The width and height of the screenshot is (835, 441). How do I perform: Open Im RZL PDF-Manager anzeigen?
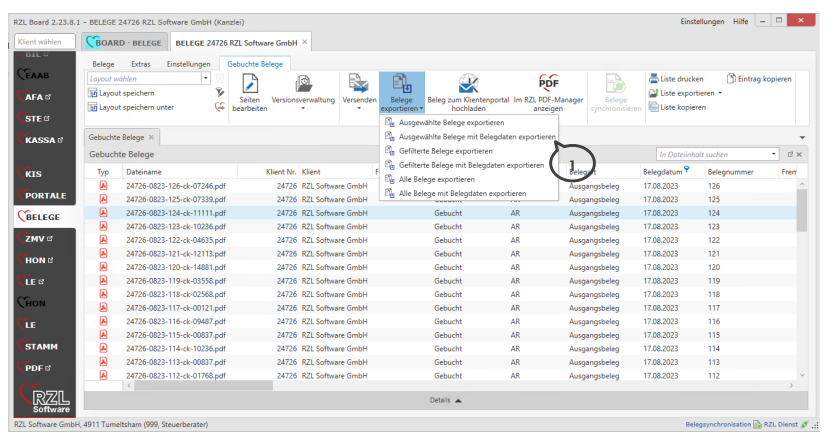[547, 84]
